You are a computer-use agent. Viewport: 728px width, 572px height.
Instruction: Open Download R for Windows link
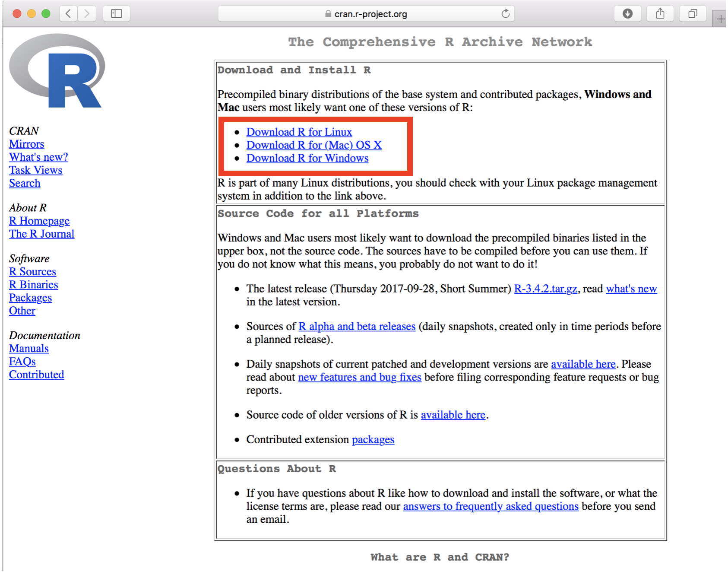coord(307,159)
